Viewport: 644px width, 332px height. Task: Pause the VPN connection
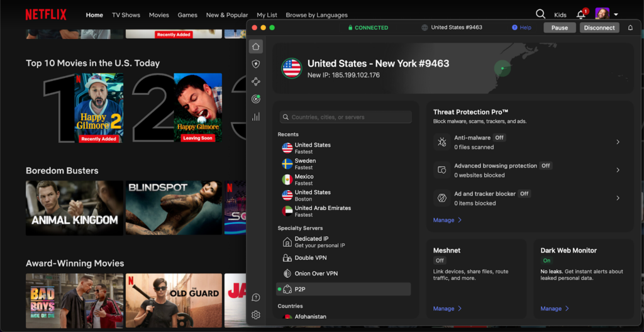click(x=559, y=28)
